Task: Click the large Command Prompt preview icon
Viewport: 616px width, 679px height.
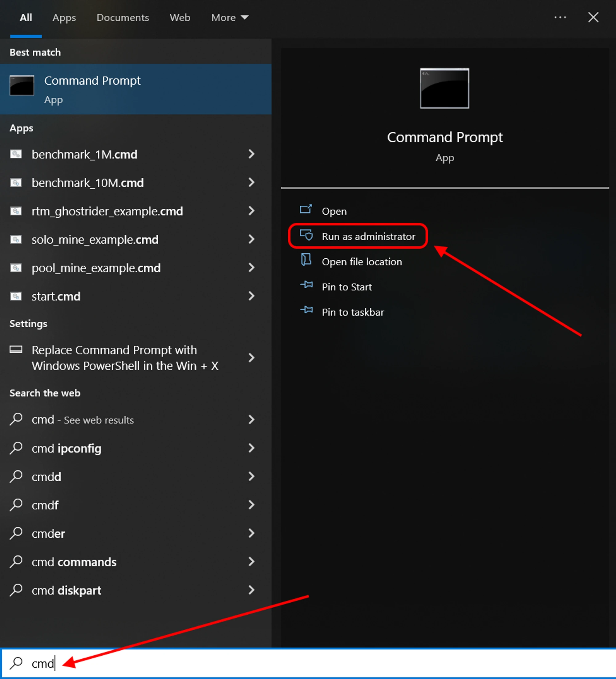Action: pyautogui.click(x=444, y=88)
